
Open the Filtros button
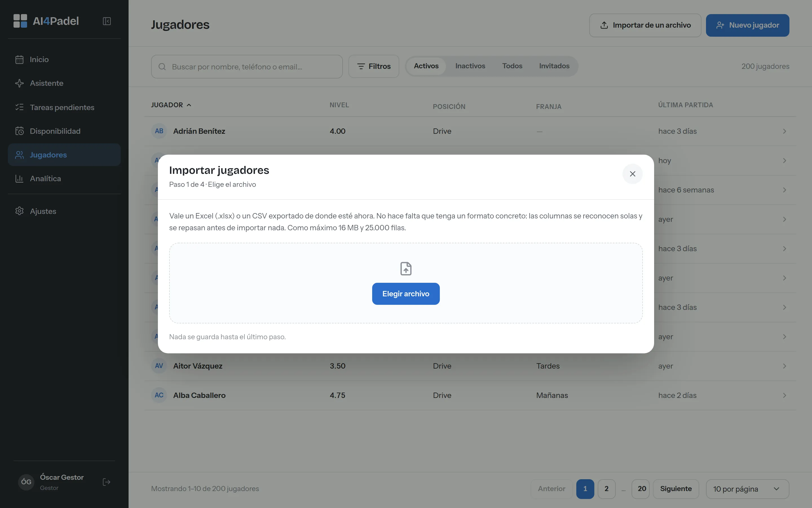[374, 67]
